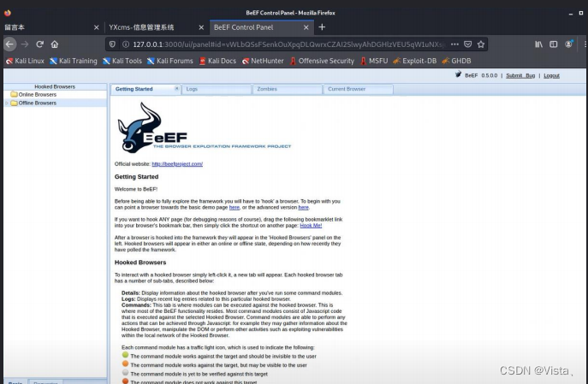This screenshot has height=384, width=588.
Task: Click the Hooked Browsers panel header
Action: [55, 86]
